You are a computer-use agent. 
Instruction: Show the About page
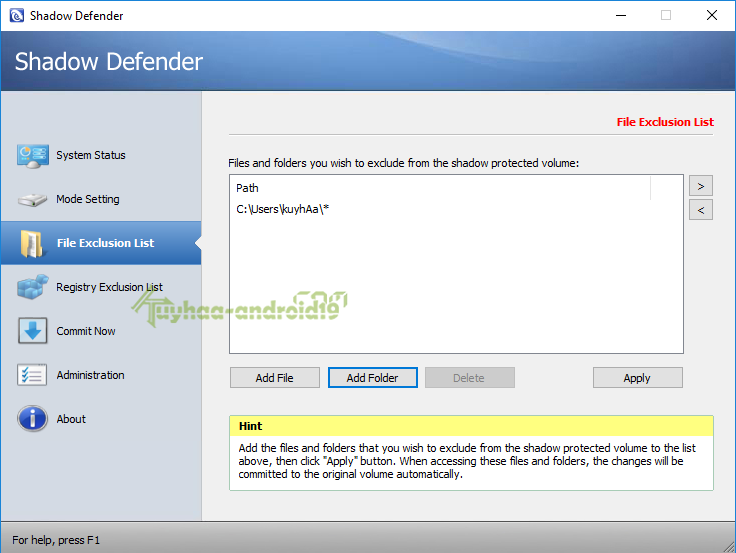coord(71,419)
